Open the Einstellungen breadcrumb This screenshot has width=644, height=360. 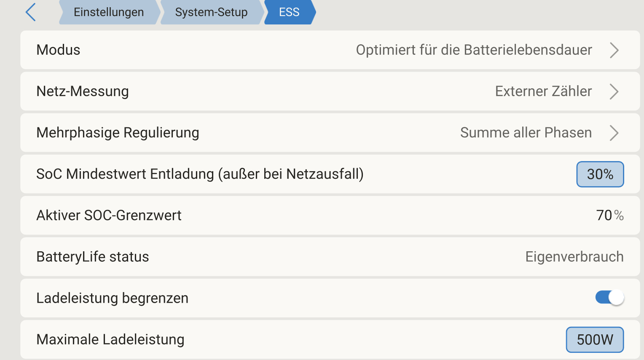coord(109,12)
